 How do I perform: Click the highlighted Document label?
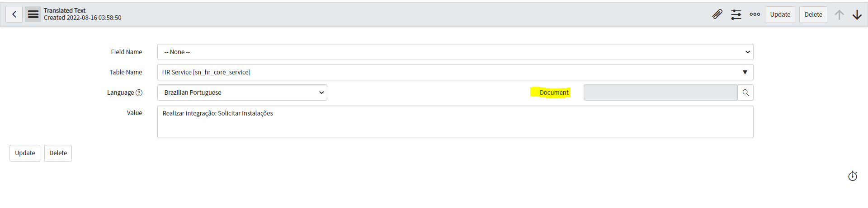554,92
